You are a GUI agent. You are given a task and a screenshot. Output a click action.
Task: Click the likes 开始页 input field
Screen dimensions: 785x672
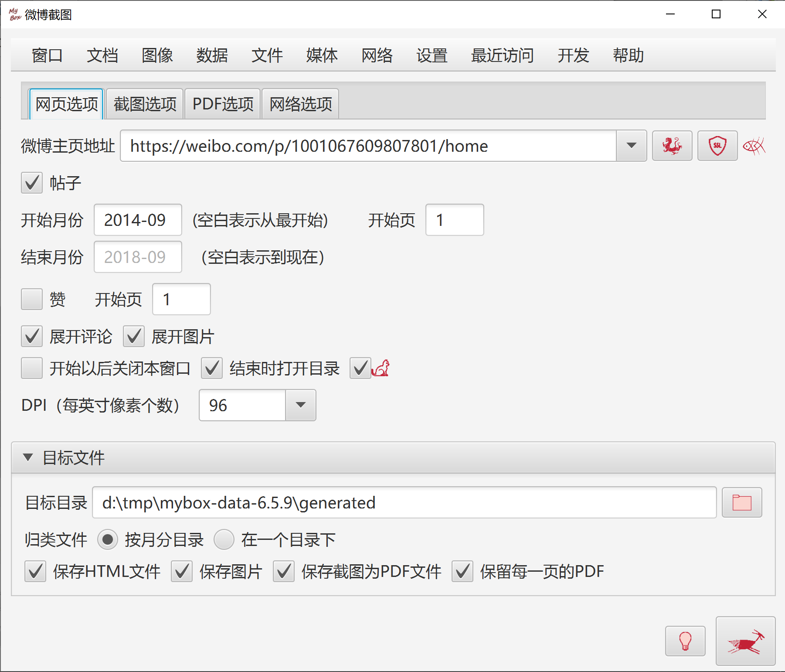click(181, 299)
